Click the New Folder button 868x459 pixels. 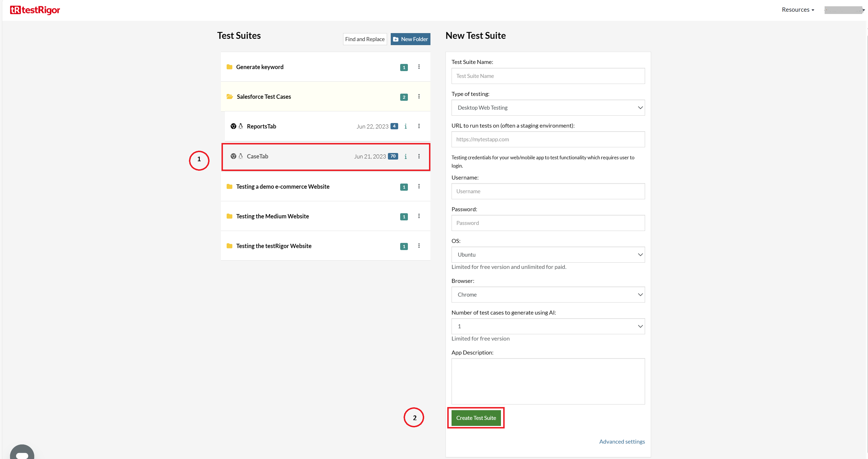click(x=410, y=39)
